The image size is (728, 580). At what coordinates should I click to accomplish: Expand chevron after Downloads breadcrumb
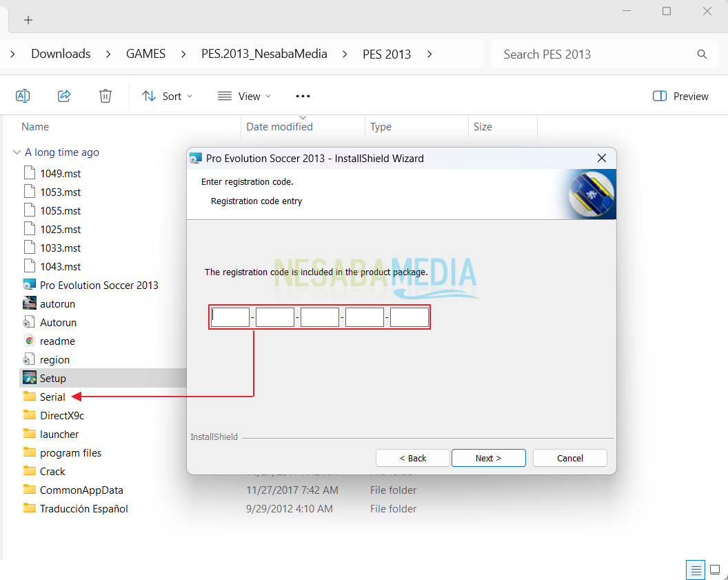pos(108,54)
